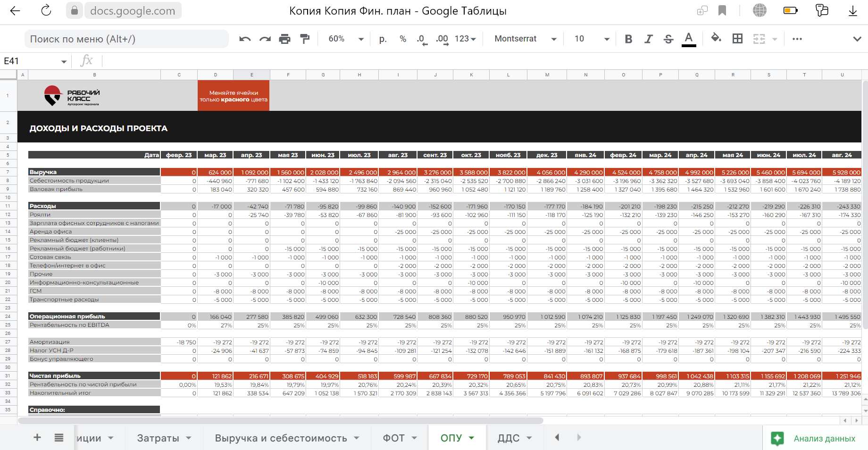Open the zoom level dropdown
The image size is (868, 450).
click(347, 39)
